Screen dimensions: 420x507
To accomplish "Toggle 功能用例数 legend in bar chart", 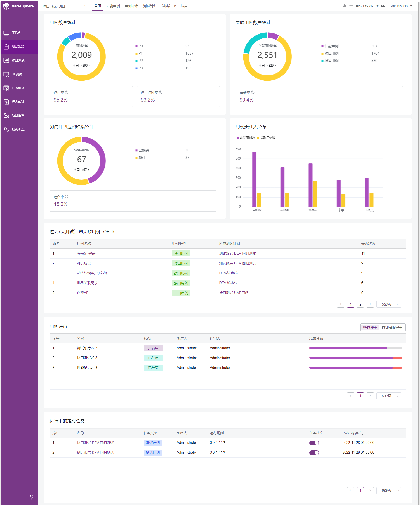I will (x=246, y=138).
